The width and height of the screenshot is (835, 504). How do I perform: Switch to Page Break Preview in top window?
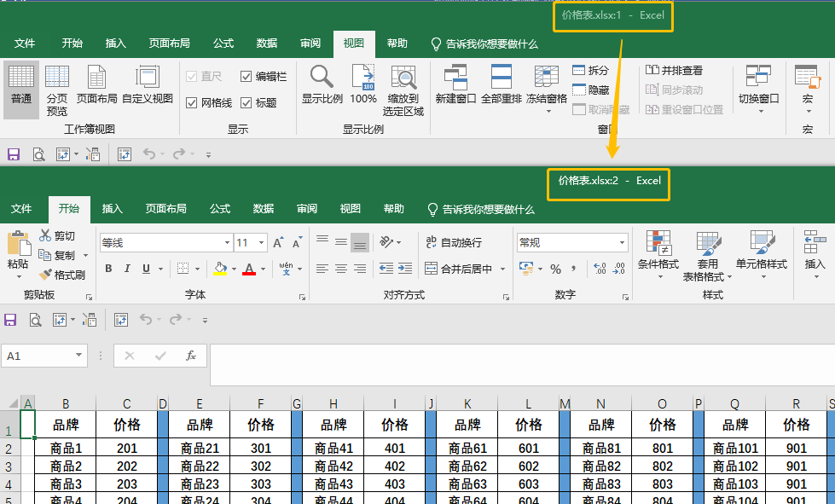[x=57, y=90]
